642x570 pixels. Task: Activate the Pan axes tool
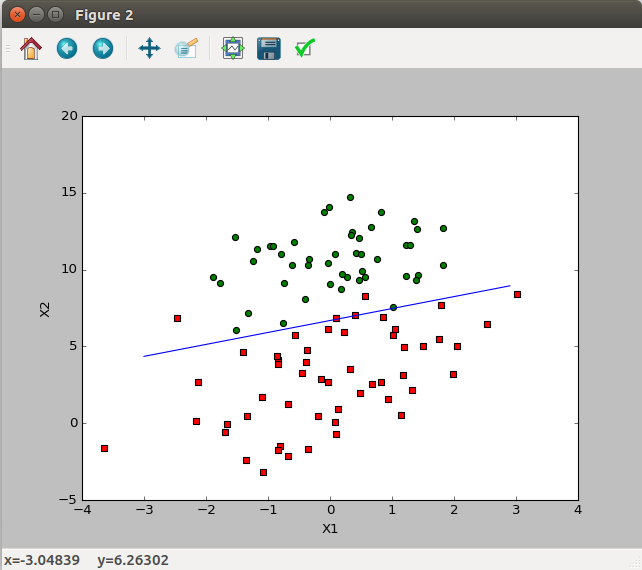click(149, 48)
